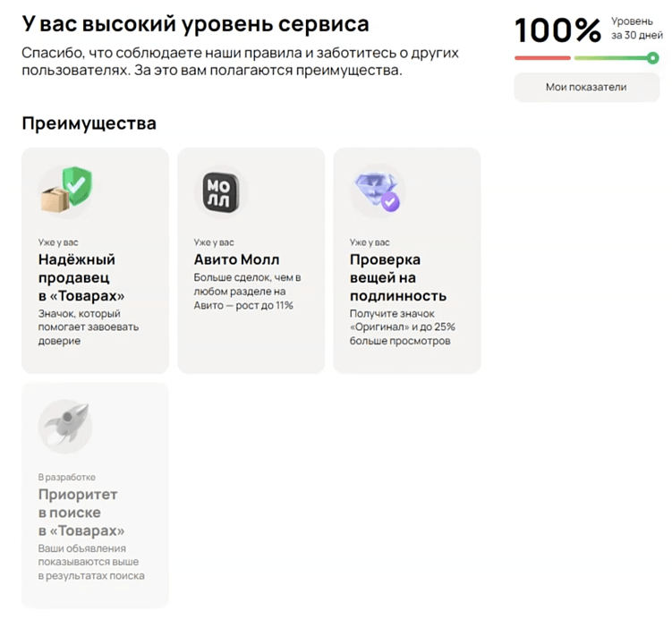672x628 pixels.
Task: Click Уже у вас label above Надёжный продавец
Action: 58,242
